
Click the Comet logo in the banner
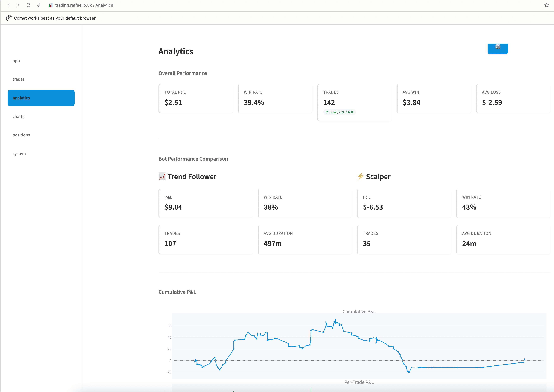[x=9, y=18]
